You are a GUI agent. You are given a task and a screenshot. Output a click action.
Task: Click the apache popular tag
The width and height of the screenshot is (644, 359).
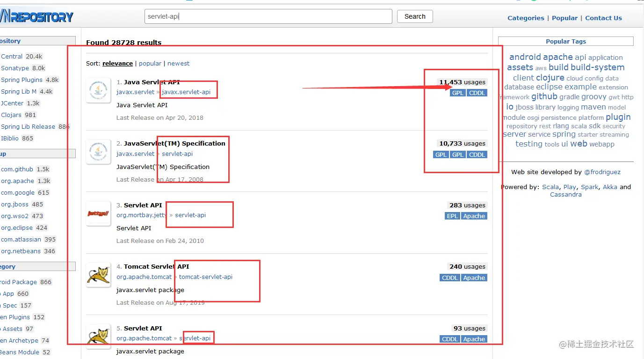(x=558, y=57)
